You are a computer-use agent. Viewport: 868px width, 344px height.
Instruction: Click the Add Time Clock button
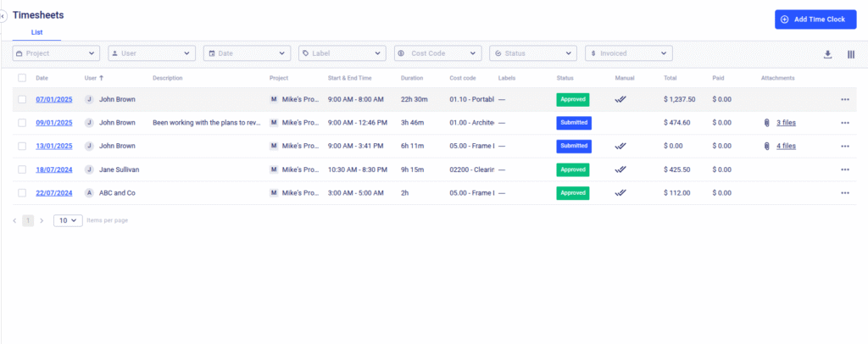(x=815, y=19)
